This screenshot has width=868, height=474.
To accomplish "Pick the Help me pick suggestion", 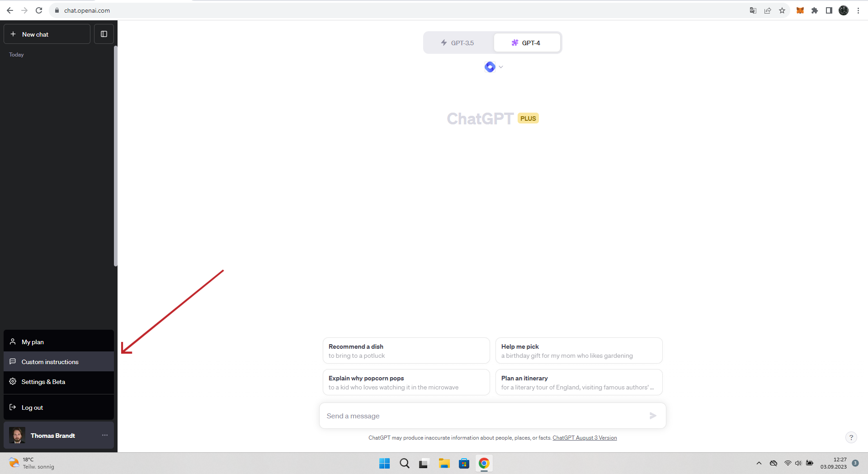I will tap(579, 351).
